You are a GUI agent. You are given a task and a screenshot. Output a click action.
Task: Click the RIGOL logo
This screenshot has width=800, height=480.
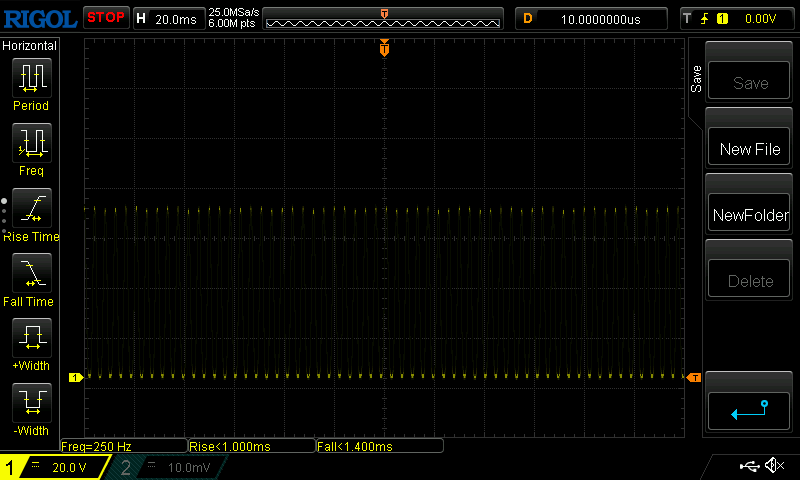40,19
